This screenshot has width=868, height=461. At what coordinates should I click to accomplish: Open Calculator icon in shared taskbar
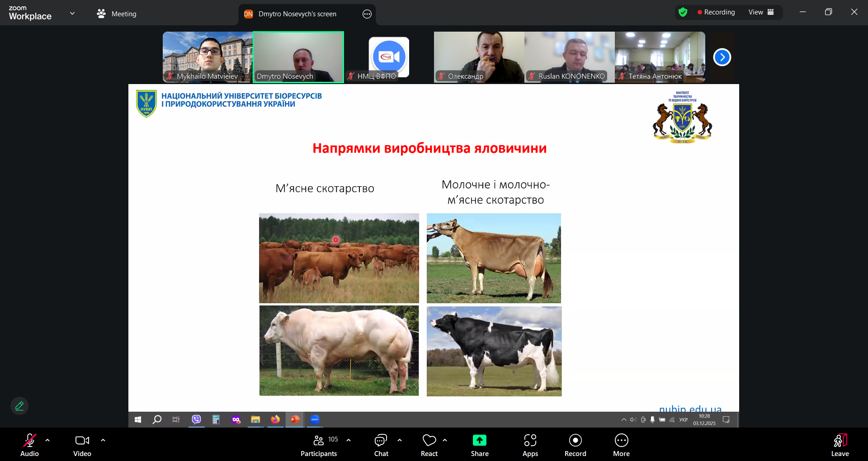point(216,420)
